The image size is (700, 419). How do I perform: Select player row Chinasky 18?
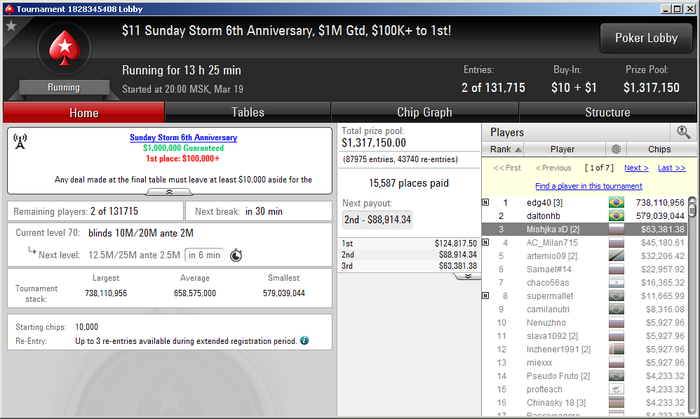pos(584,402)
